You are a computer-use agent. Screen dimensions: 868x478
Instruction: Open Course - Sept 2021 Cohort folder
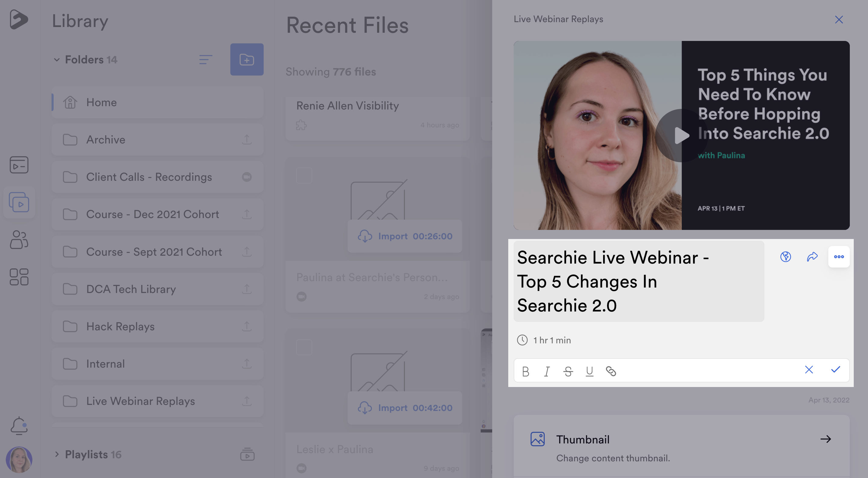coord(157,252)
